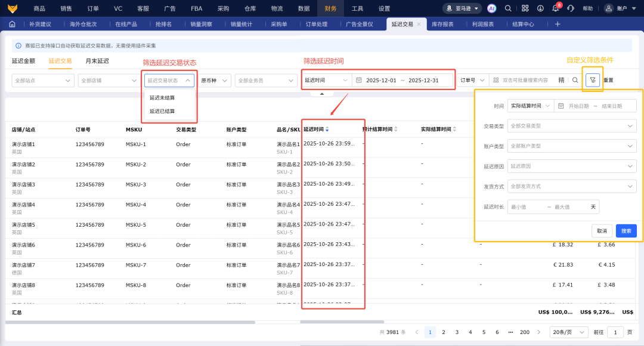This screenshot has width=644, height=346.
Task: Open the 延迟原因 dropdown
Action: click(572, 166)
